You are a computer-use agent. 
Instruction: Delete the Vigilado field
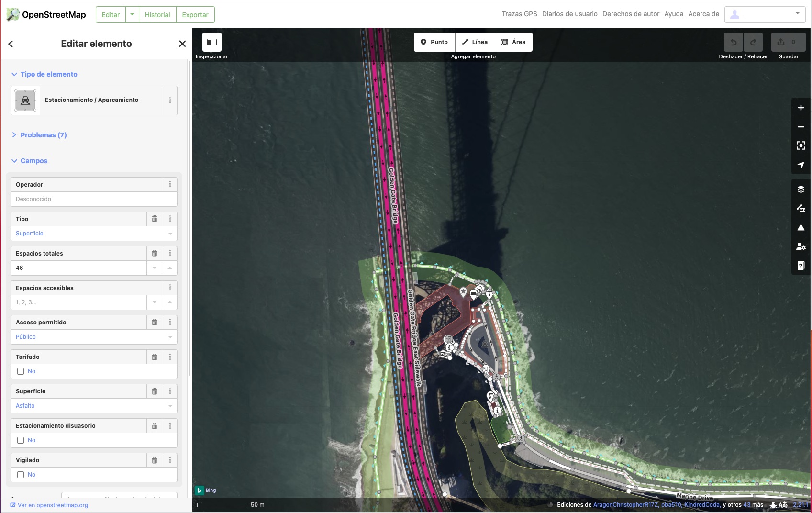[155, 460]
